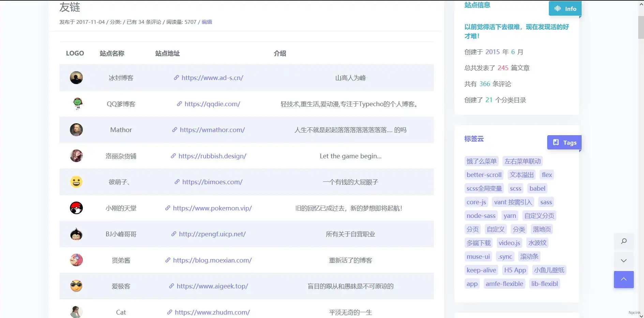Click the avatar of 贤弟酱
Screen dimensions: 644x318
pos(76,260)
